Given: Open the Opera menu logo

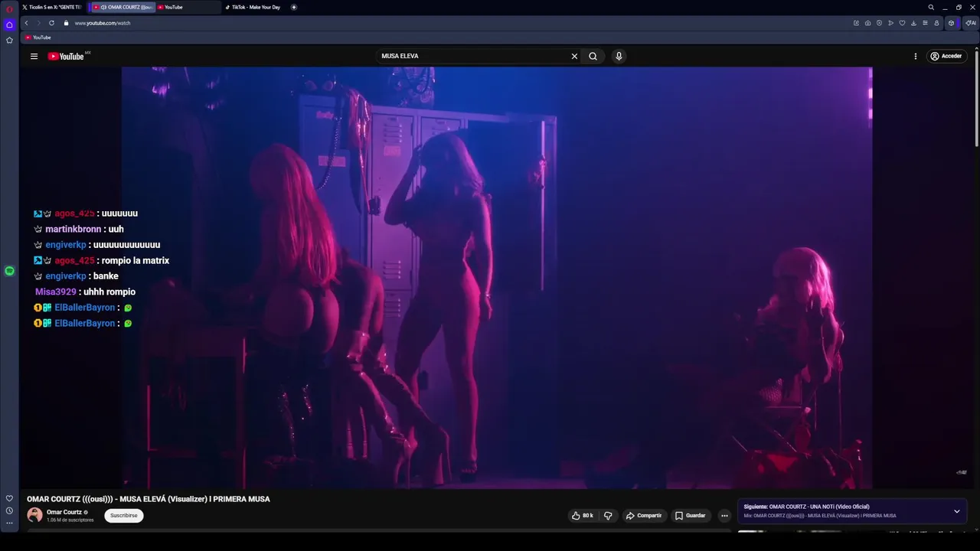Looking at the screenshot, I should pos(9,9).
